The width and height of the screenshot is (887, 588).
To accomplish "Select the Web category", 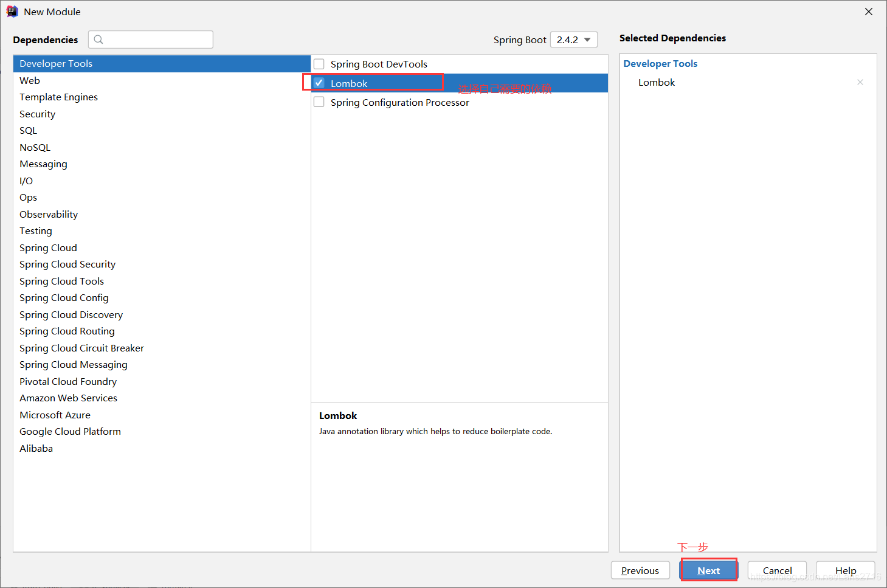I will point(162,81).
